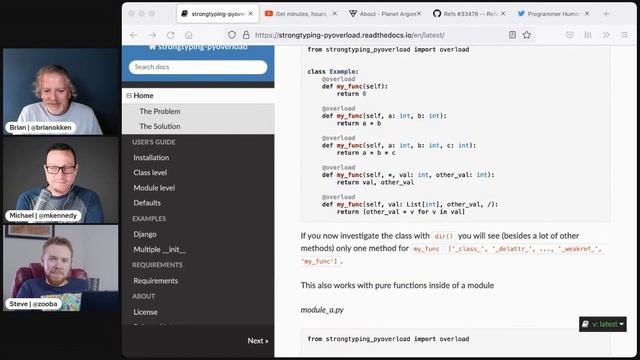Expand the v: latest version selector
Viewport: 640px width, 360px height.
click(602, 324)
